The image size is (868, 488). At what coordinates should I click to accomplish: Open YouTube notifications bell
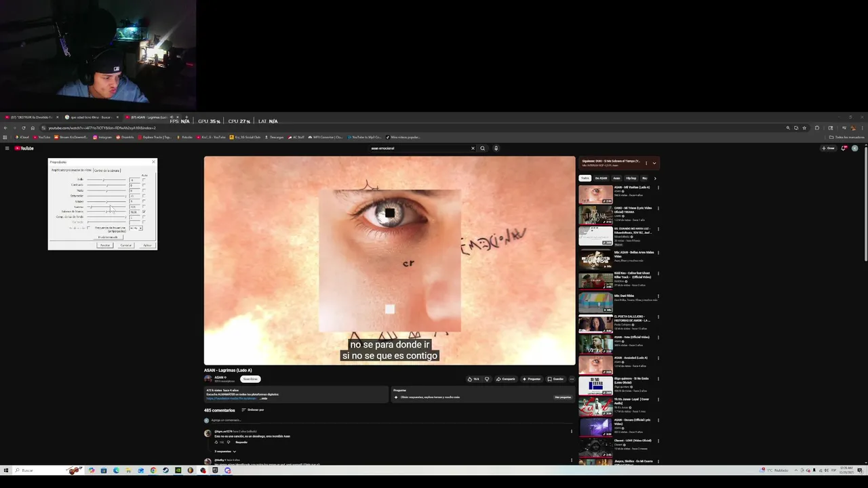pos(844,148)
